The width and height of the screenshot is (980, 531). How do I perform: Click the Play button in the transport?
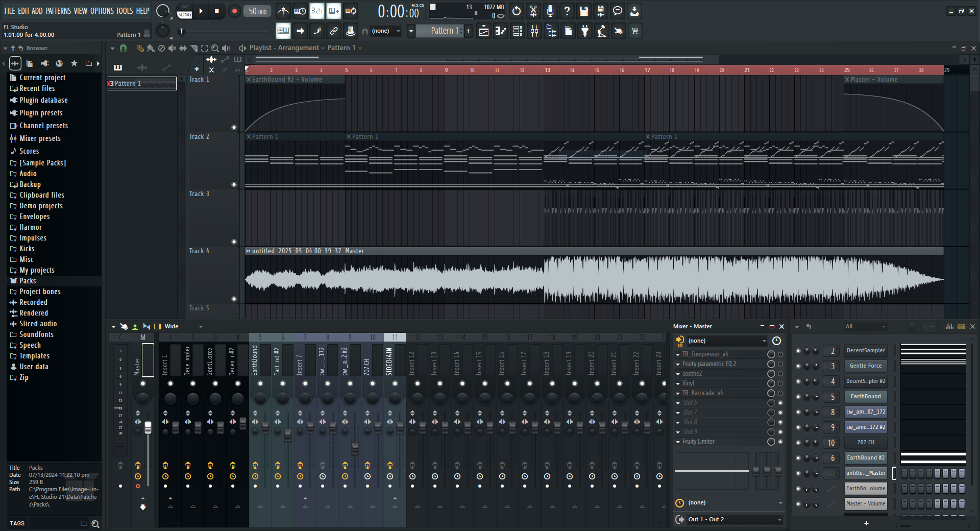point(201,11)
